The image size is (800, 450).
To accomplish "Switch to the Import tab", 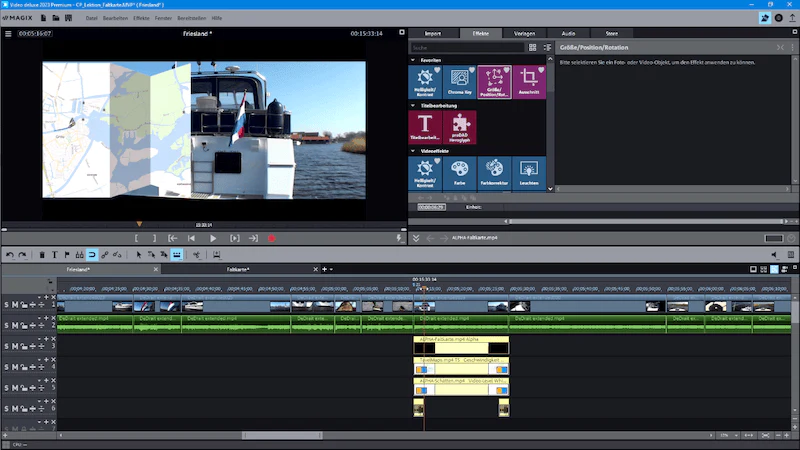I will click(x=433, y=33).
